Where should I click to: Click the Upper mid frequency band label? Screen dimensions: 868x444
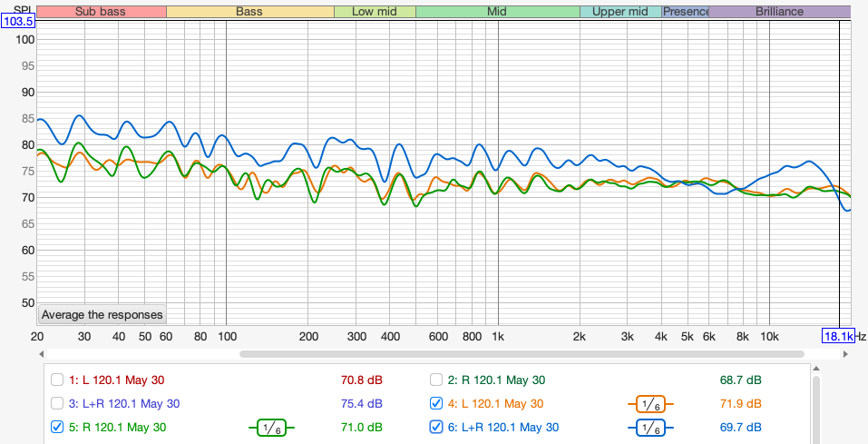619,12
